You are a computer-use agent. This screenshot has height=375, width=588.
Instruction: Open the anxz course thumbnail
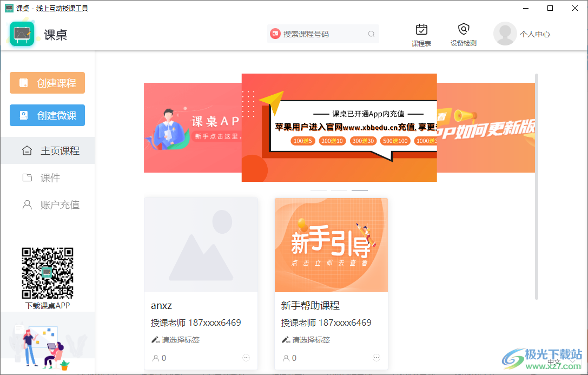click(x=201, y=245)
